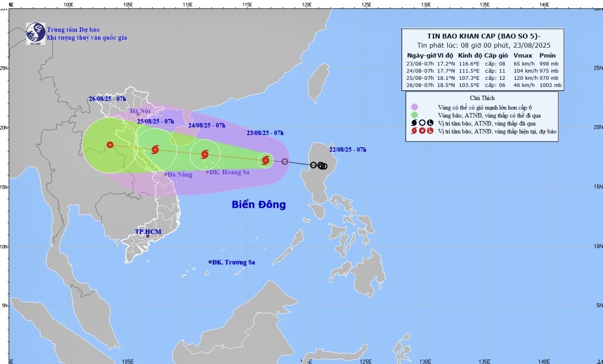The image size is (603, 364).
Task: Select the red forecast dot for 26/08/25 - 07h
Action: click(110, 145)
